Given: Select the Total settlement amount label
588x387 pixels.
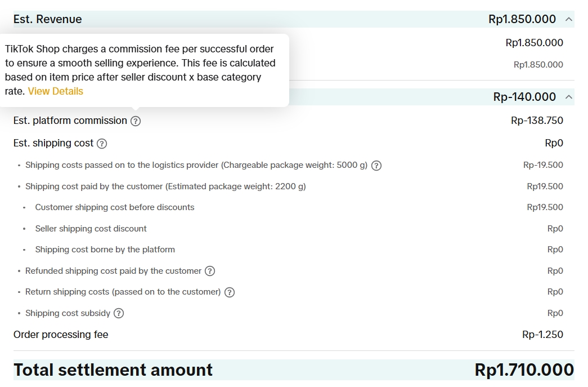Looking at the screenshot, I should click(x=113, y=370).
